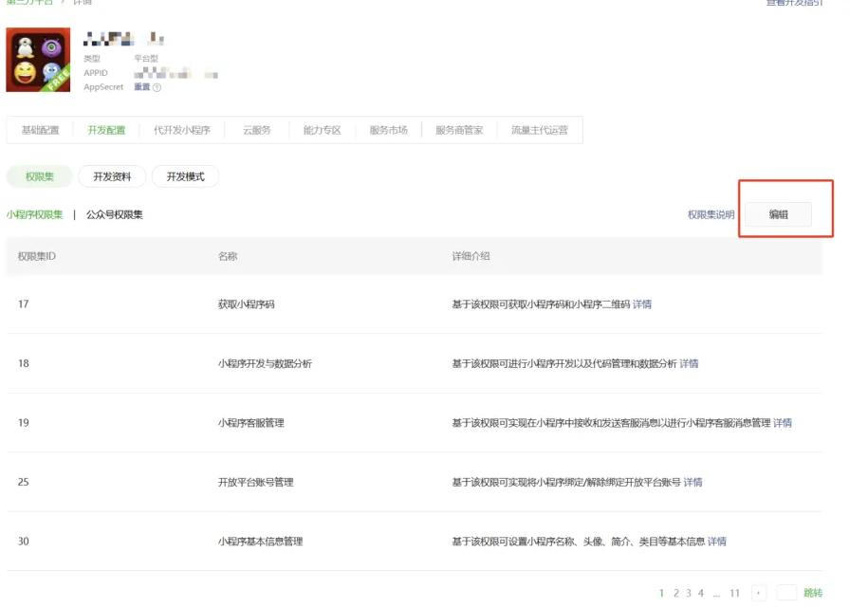Go to next page using arrow button
This screenshot has width=868, height=607.
coord(759,593)
